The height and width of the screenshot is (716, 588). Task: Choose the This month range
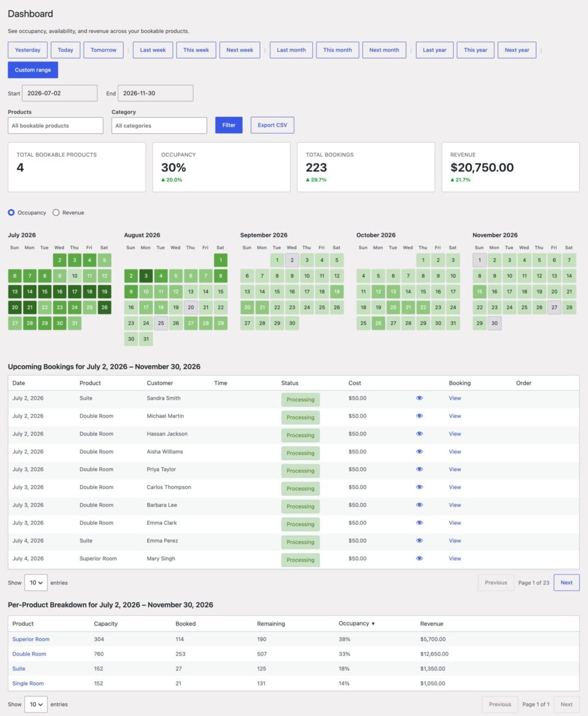[337, 50]
